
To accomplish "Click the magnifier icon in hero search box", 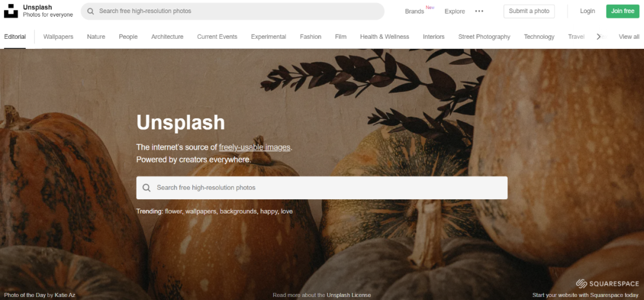I will [x=147, y=188].
